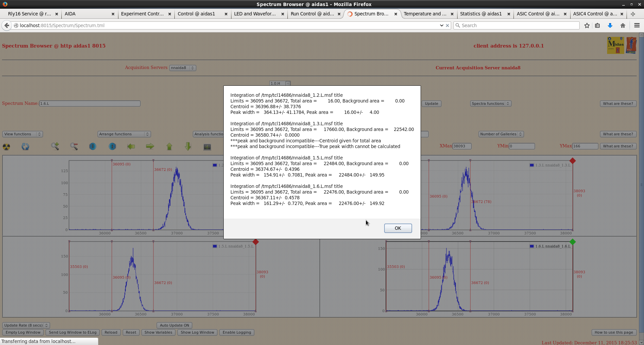The image size is (644, 345).
Task: Click the red diamond marker on 1.3.L plot
Action: point(573,161)
